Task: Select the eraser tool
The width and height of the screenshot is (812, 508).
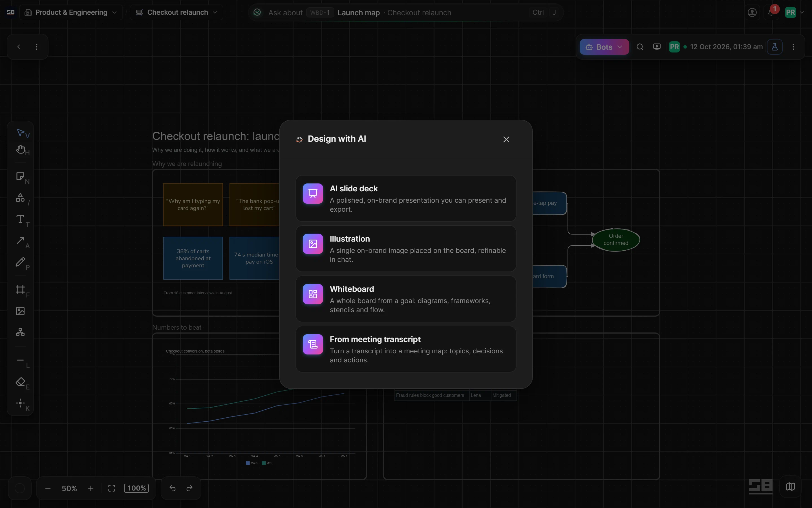Action: coord(21,382)
